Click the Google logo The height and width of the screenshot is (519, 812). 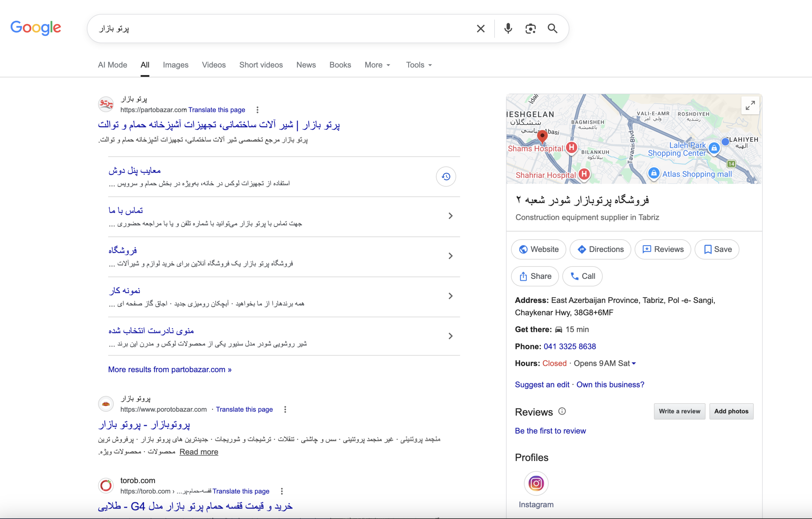(x=36, y=28)
